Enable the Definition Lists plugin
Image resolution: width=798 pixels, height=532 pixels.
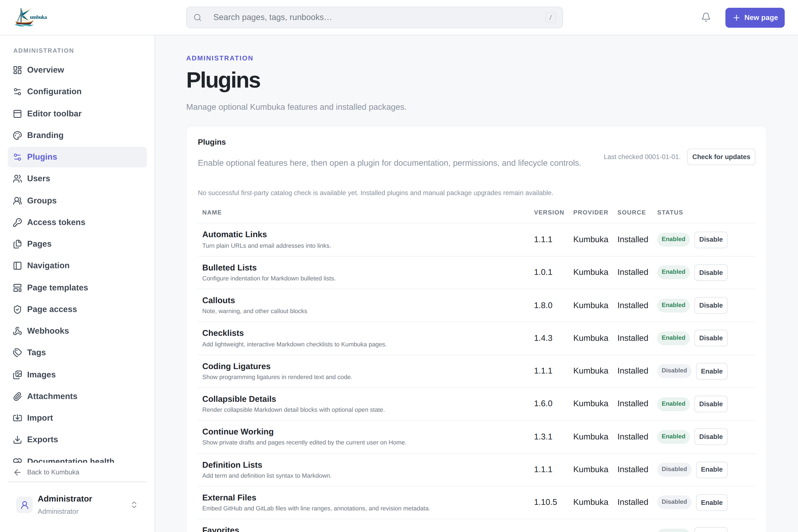pyautogui.click(x=712, y=470)
